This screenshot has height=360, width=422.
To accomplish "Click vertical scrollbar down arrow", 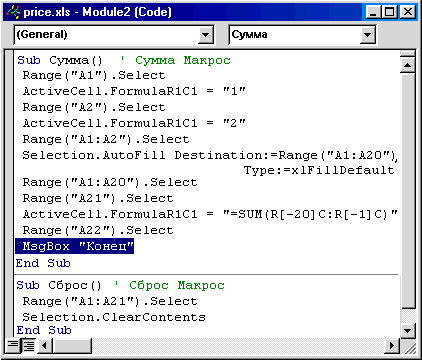I will (407, 331).
